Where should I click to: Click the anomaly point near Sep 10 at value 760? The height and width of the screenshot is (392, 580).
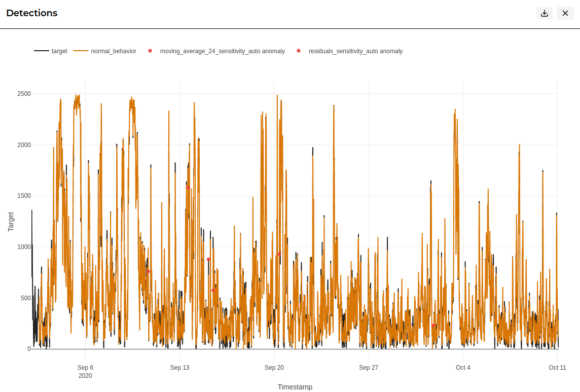pyautogui.click(x=148, y=271)
